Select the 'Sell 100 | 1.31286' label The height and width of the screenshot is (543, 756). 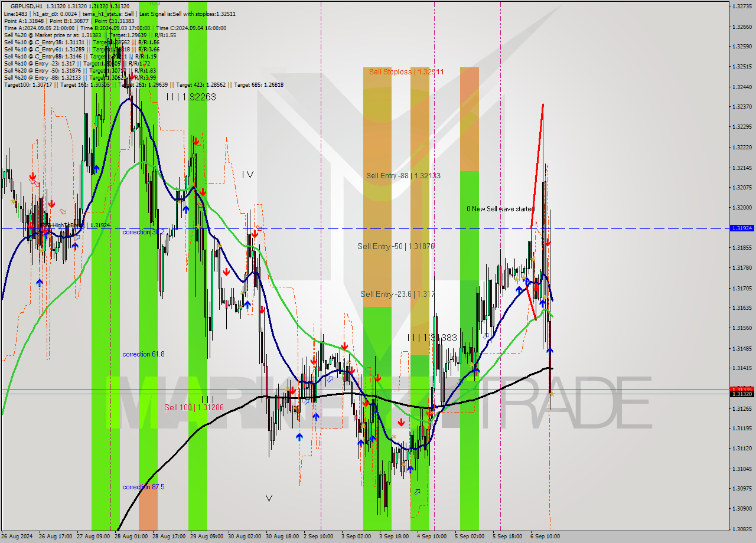click(x=194, y=407)
